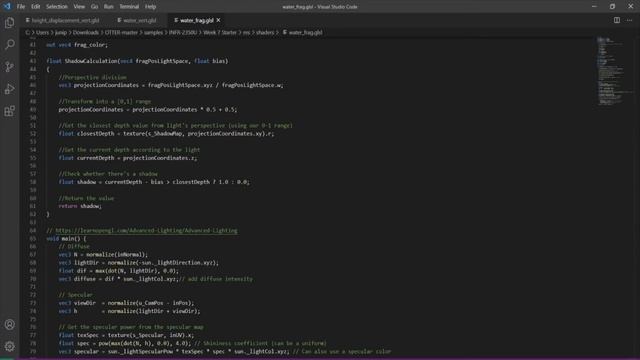Click the minimap code overview

click(614, 71)
